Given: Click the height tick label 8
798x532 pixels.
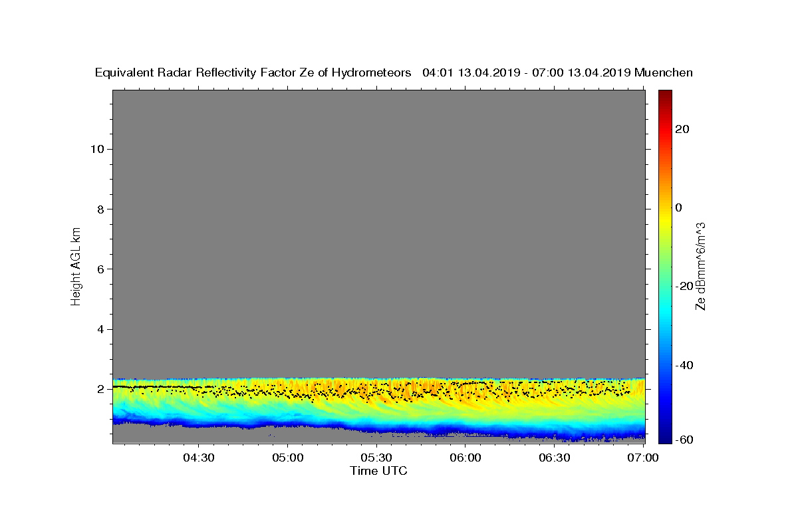Looking at the screenshot, I should (x=99, y=209).
